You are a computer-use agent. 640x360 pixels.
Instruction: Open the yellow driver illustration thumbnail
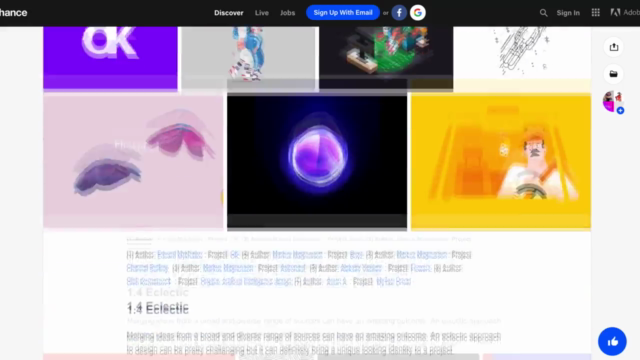[501, 161]
